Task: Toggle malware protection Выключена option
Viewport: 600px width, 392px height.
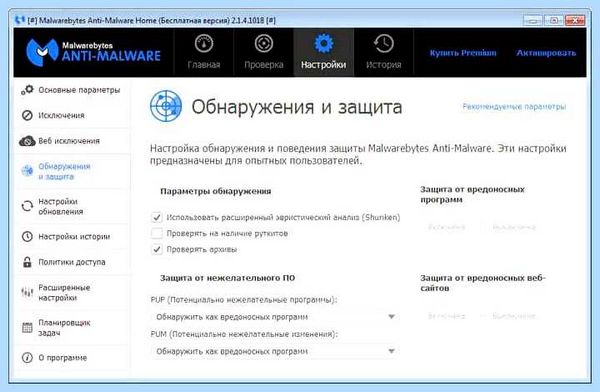Action: 514,227
